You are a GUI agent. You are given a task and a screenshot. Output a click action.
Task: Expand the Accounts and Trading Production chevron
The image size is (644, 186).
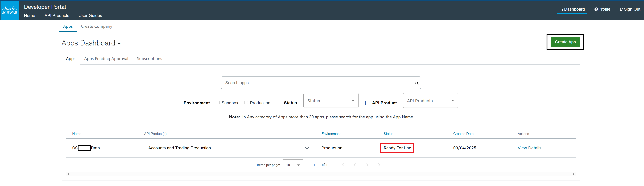click(307, 148)
